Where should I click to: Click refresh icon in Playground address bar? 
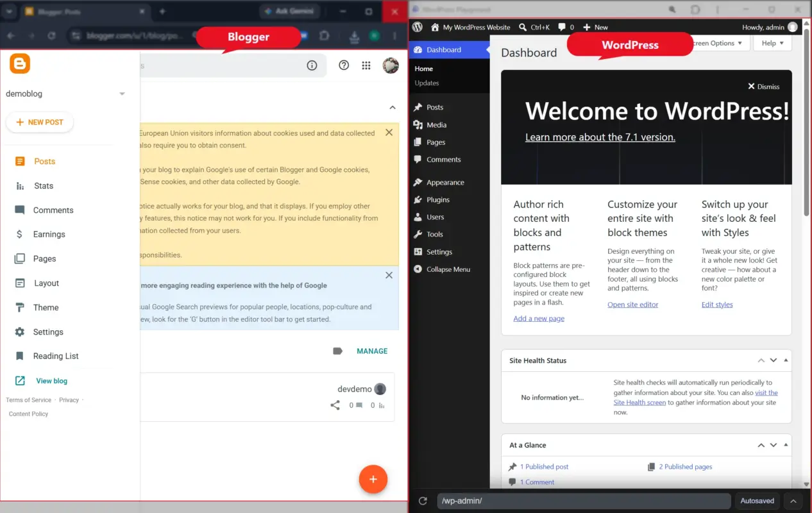point(423,501)
